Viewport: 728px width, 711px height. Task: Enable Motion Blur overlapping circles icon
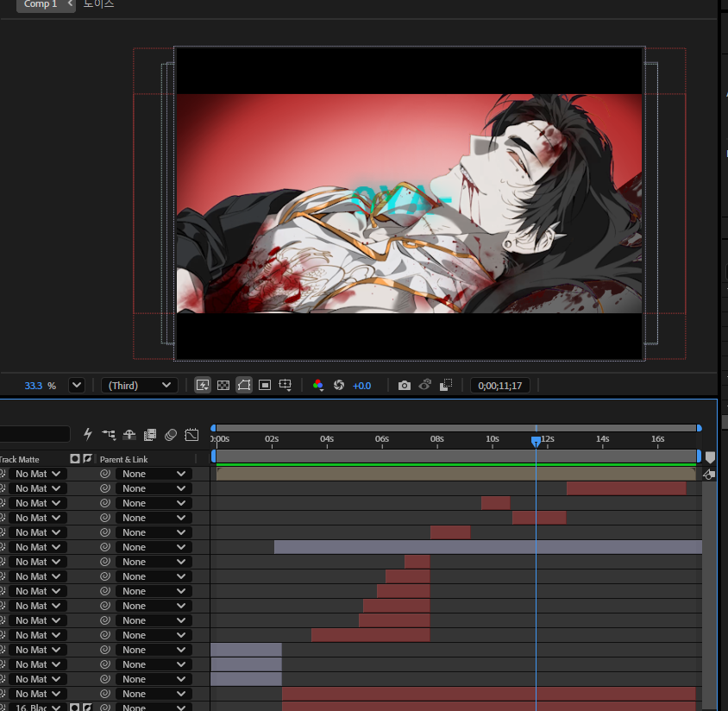171,435
